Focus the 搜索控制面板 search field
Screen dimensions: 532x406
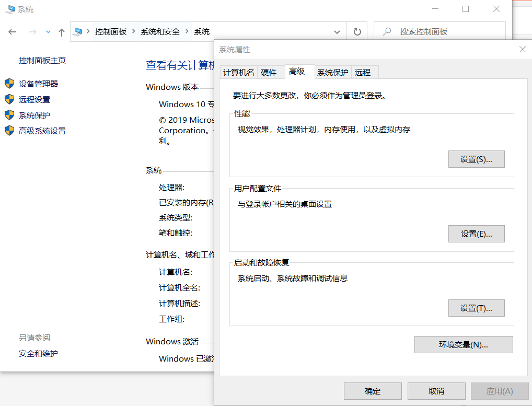point(440,31)
